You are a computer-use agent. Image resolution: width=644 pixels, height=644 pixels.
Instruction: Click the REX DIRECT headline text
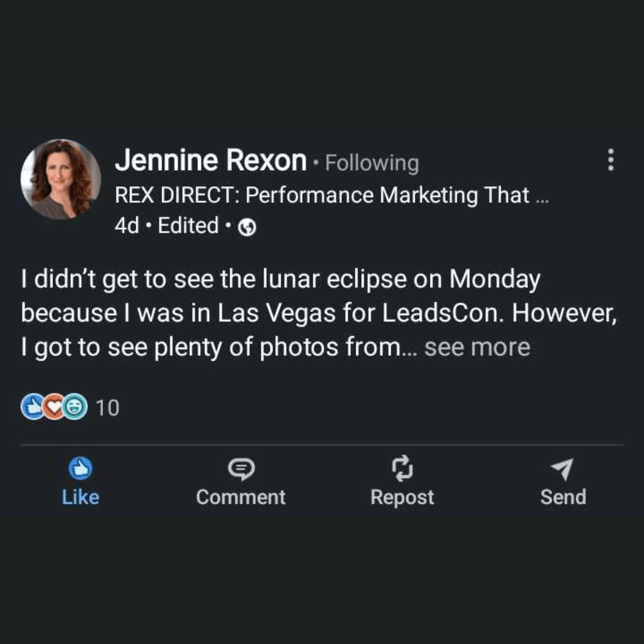click(332, 195)
